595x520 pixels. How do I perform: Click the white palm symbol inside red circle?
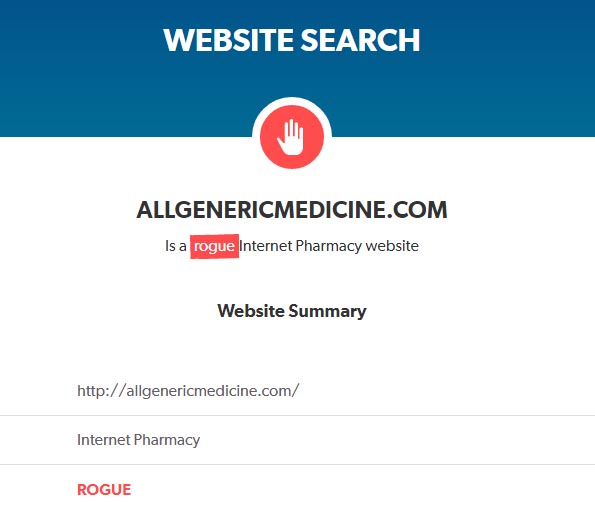click(x=291, y=137)
